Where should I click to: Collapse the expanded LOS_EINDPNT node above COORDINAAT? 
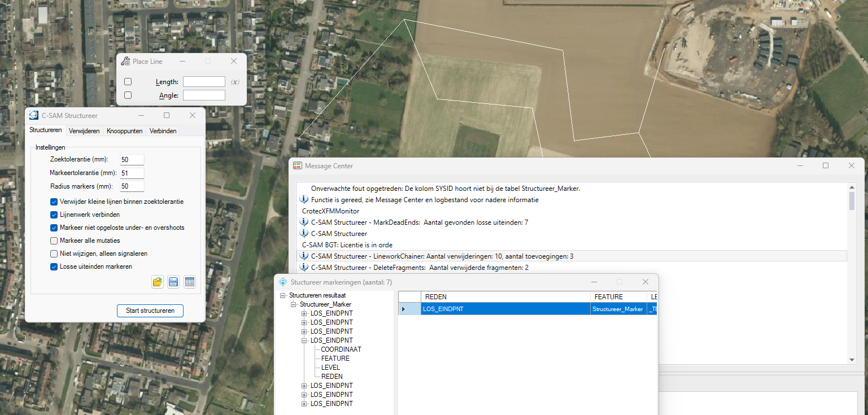click(304, 340)
